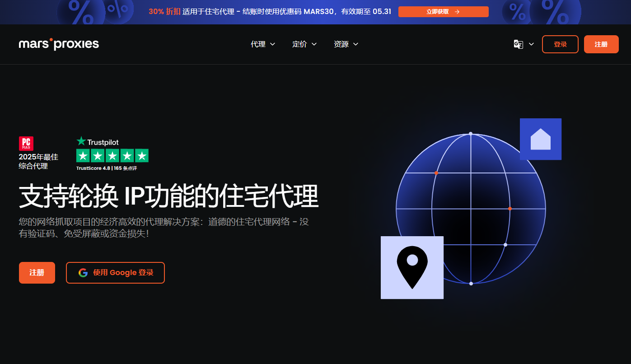
Task: Click the 注册 button below headline
Action: coord(37,273)
